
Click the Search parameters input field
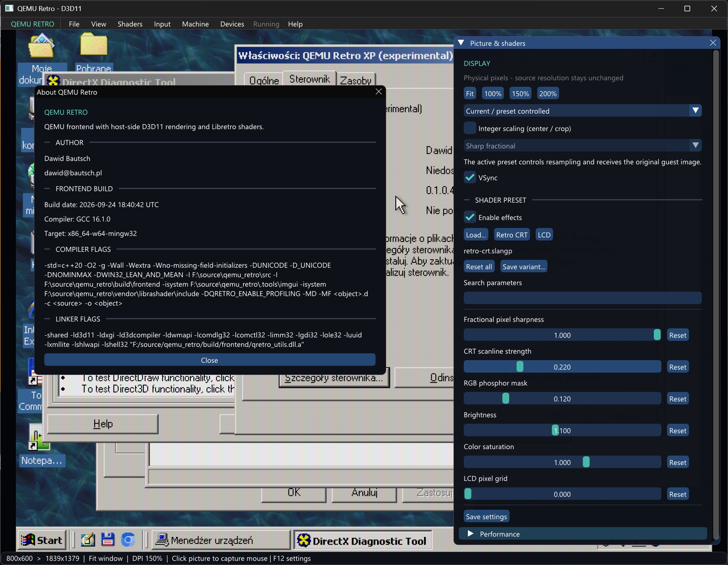click(x=583, y=298)
